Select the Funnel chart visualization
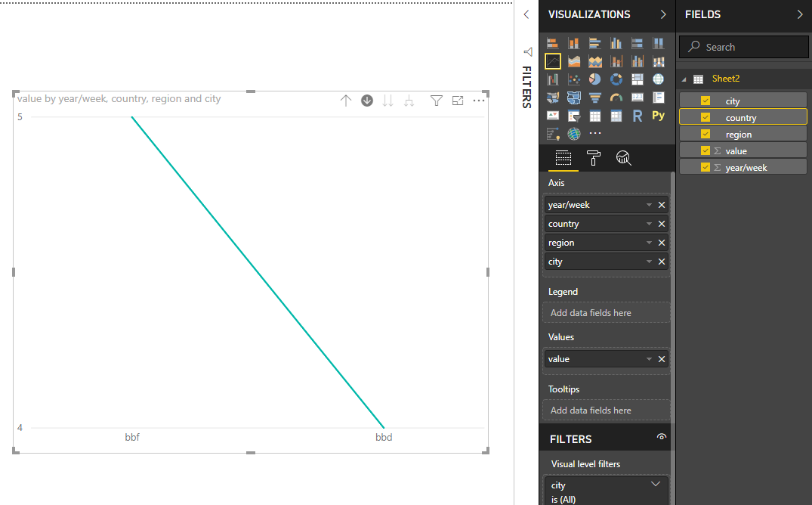812x505 pixels. [x=595, y=98]
